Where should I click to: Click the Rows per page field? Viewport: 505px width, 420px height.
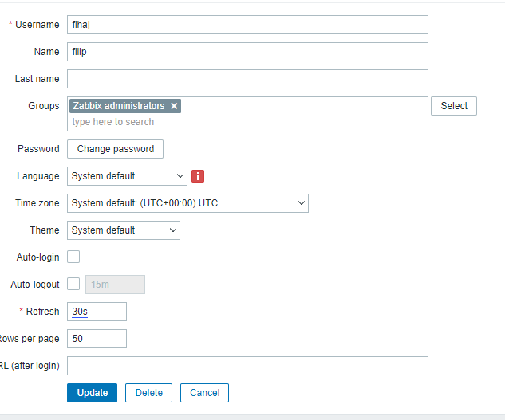97,339
